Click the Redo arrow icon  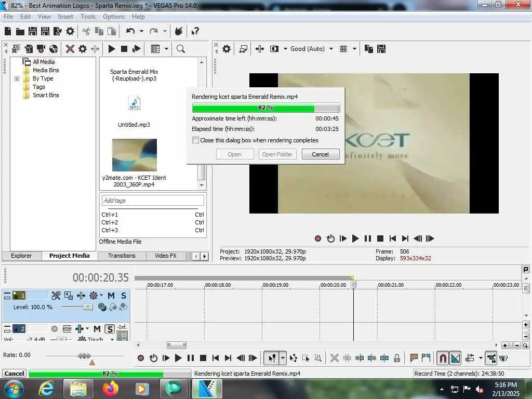(154, 31)
